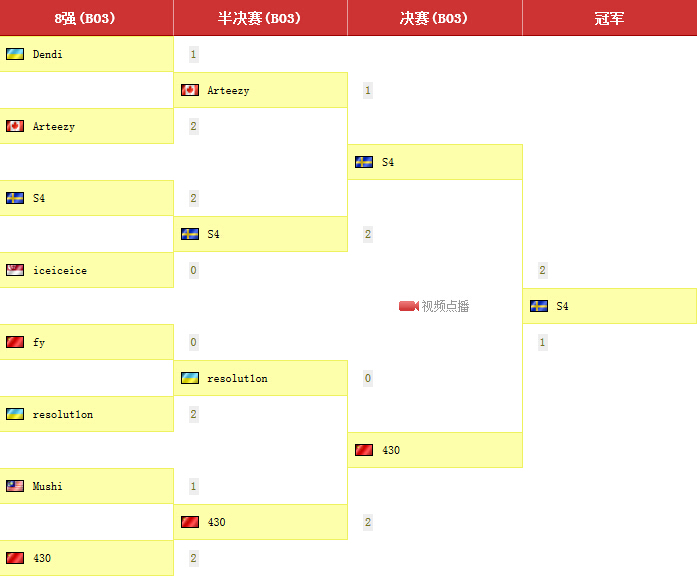This screenshot has width=697, height=576.
Task: Open the 视频点播 video link
Action: [445, 306]
